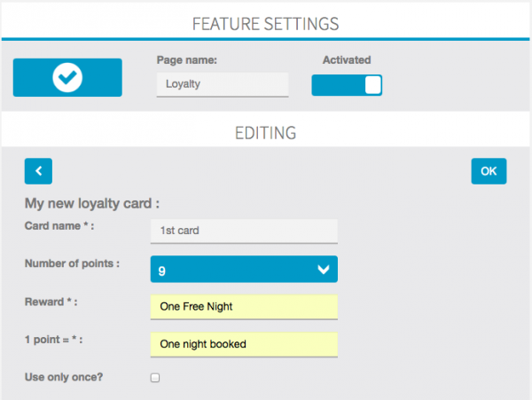Click the "Page name:" label
This screenshot has height=400, width=532.
(187, 60)
